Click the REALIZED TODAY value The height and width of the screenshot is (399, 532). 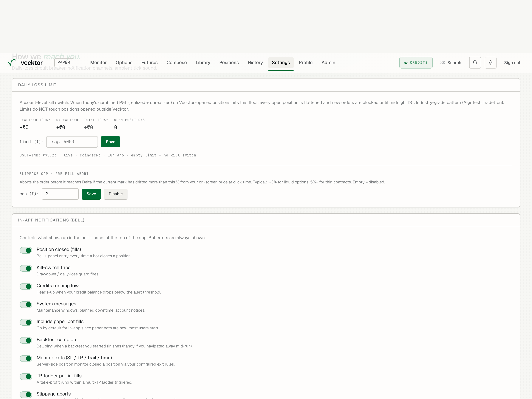click(x=24, y=127)
